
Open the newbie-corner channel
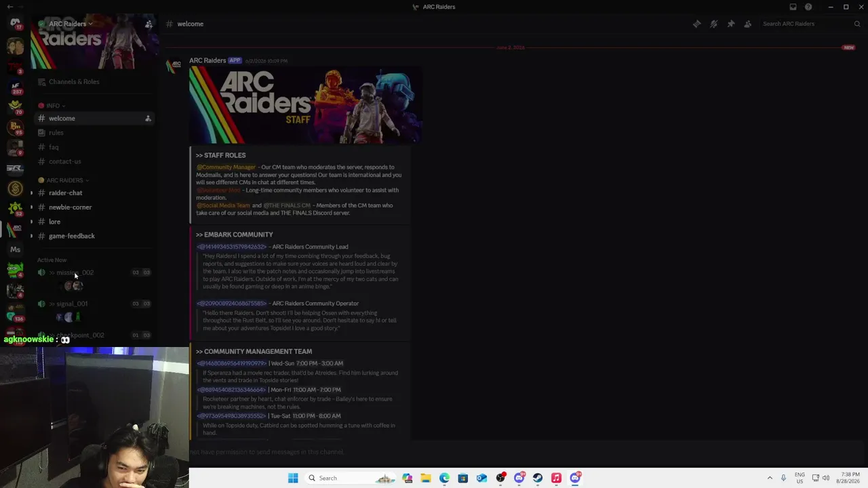tap(94, 207)
